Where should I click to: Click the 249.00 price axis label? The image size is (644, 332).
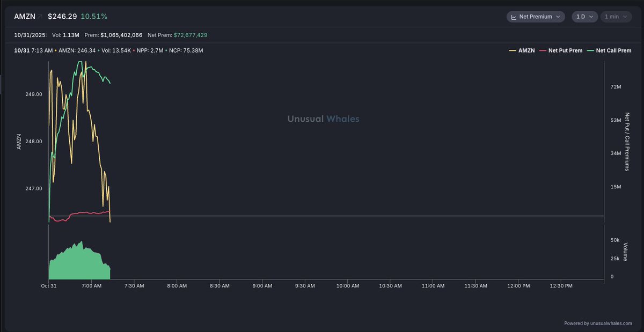pos(33,94)
